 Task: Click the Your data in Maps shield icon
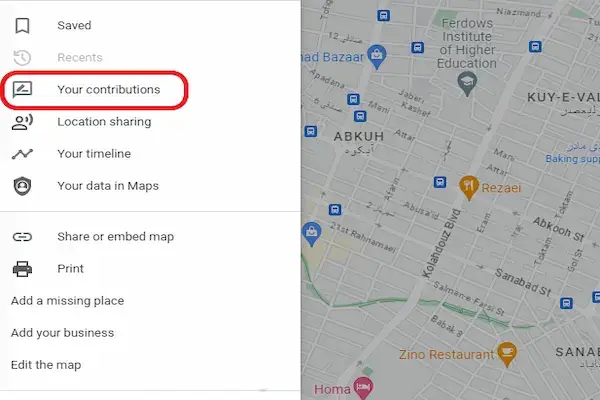click(x=22, y=186)
